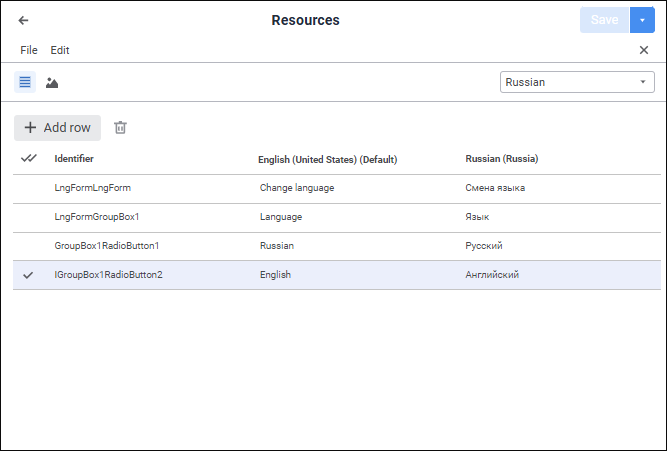Click the Russian (Russia) column header
667x451 pixels.
502,159
